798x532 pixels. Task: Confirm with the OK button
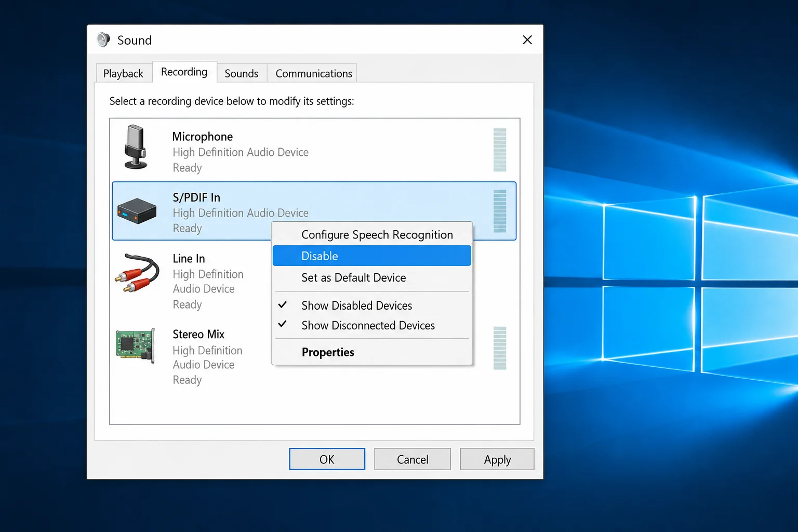[x=327, y=459]
